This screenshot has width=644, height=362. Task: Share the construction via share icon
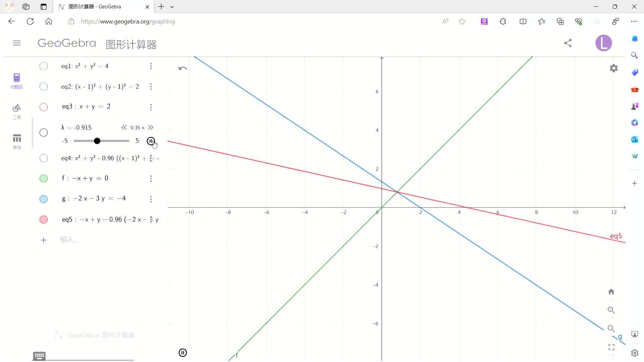(x=568, y=43)
